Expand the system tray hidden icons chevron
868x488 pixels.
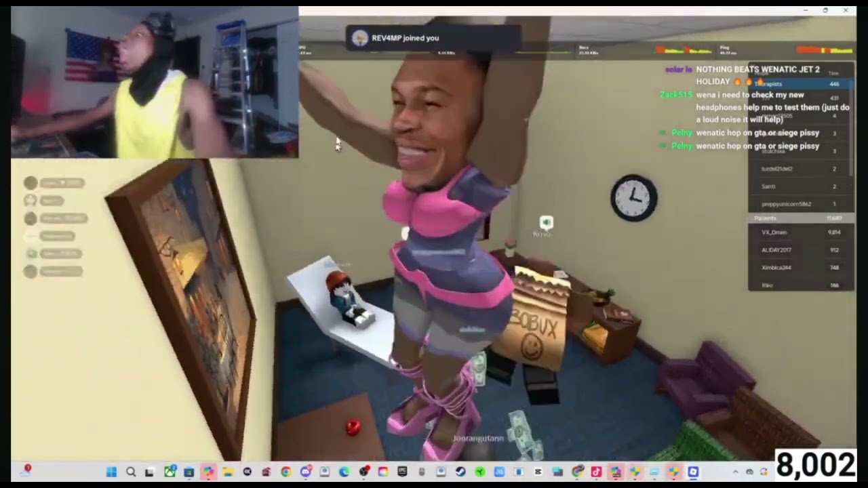736,472
